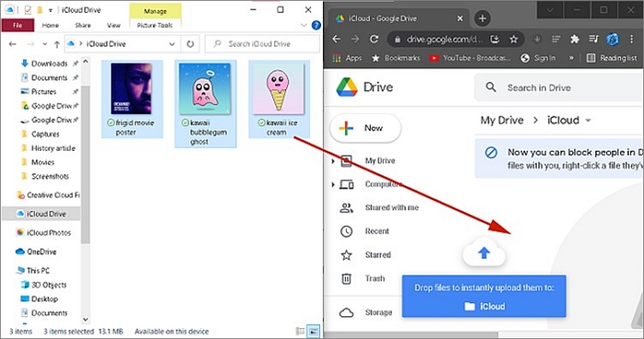The width and height of the screenshot is (644, 339).
Task: Expand the address bar history dropdown
Action: pyautogui.click(x=172, y=44)
